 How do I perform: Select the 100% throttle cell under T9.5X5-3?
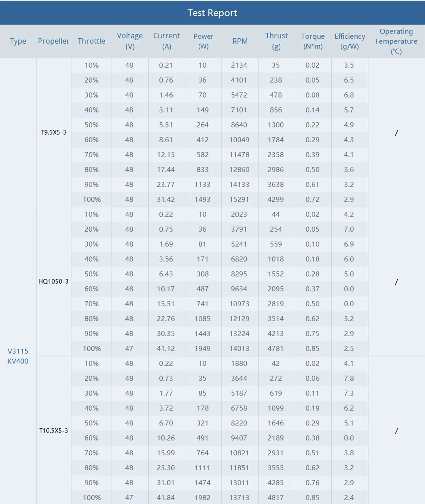(91, 199)
